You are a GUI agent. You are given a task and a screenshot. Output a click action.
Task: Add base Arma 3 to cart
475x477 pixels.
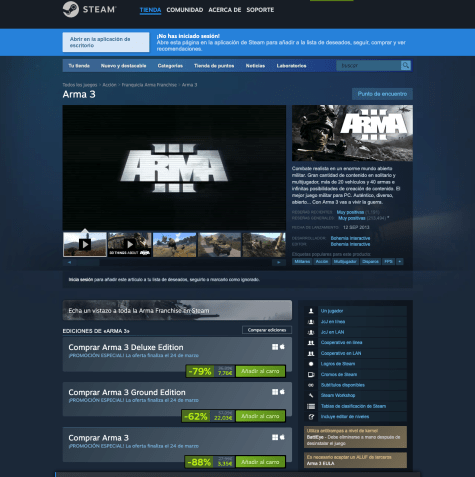(x=260, y=462)
